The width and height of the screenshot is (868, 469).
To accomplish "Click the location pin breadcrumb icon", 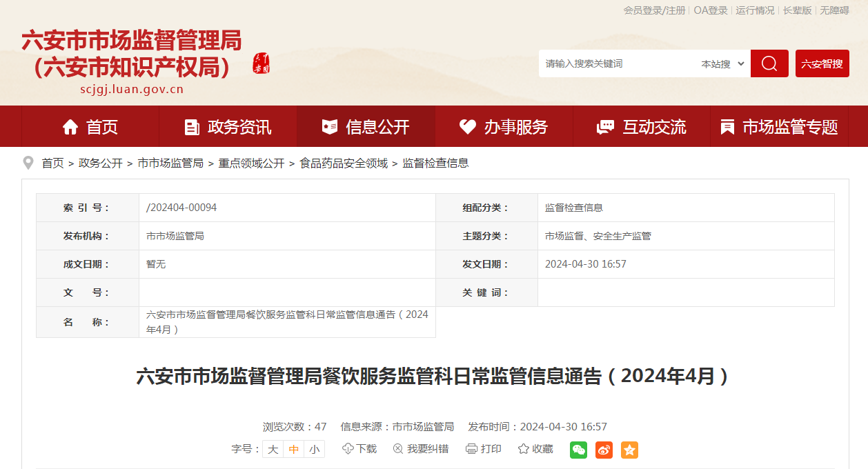I will tap(28, 163).
